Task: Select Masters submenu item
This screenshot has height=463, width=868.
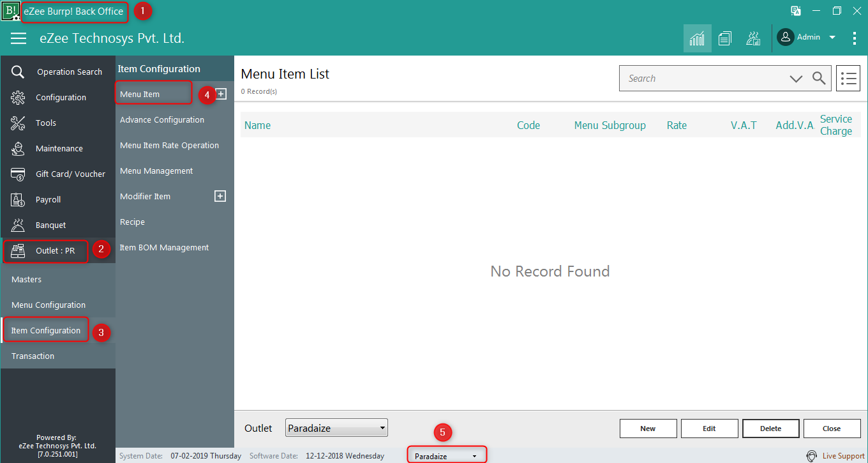Action: click(x=57, y=280)
